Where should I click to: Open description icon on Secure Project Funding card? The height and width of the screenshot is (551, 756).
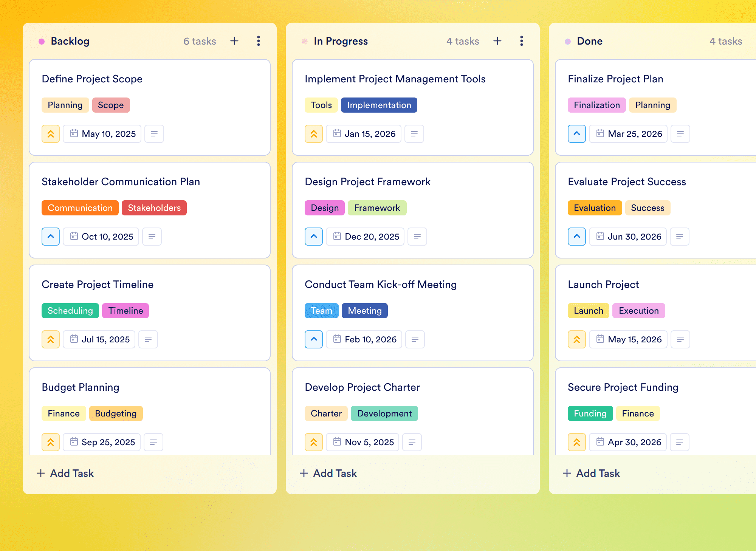[680, 442]
